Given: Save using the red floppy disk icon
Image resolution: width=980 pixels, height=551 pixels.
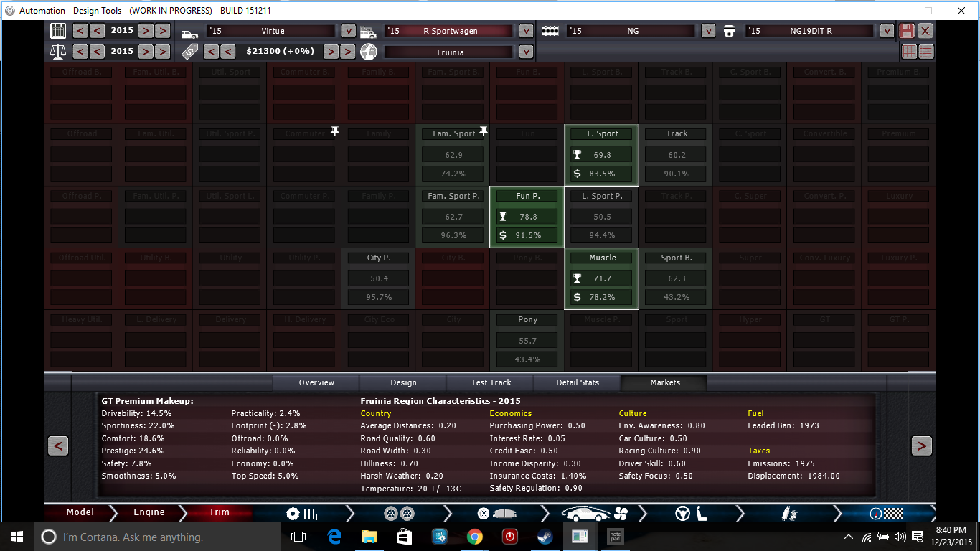Looking at the screenshot, I should point(907,31).
